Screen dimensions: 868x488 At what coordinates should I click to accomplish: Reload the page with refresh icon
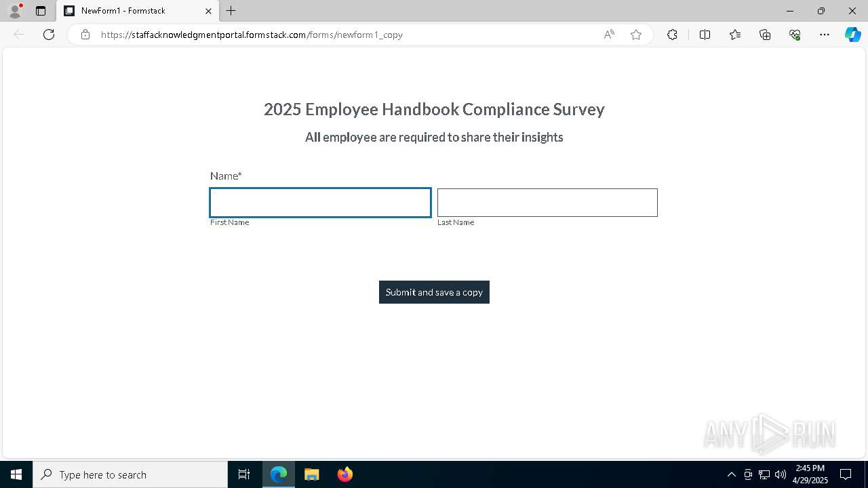point(49,35)
